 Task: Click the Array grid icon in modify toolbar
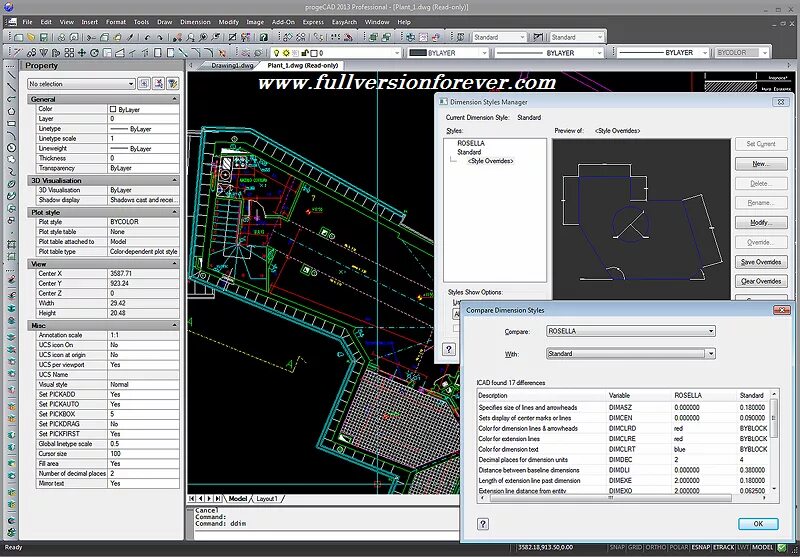tap(69, 53)
